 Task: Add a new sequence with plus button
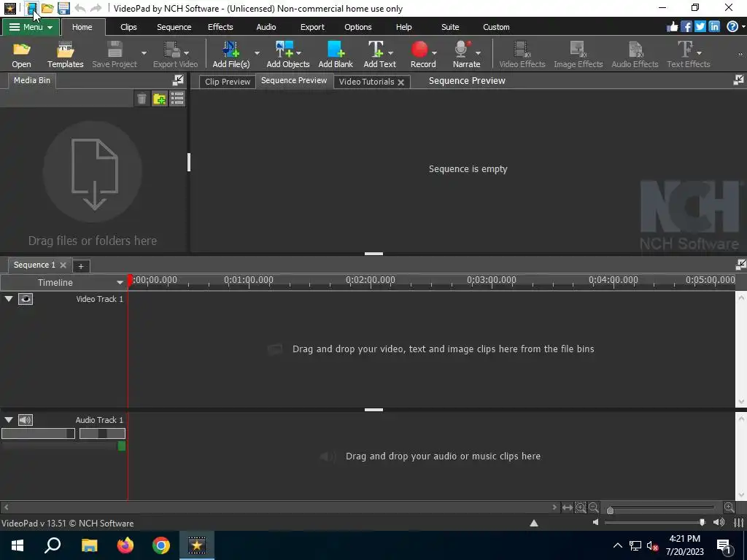[x=80, y=266]
